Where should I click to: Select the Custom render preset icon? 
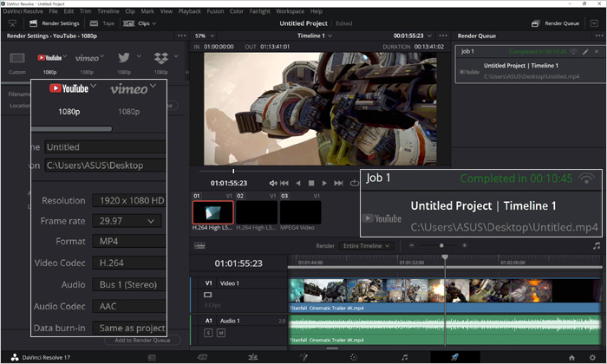point(17,58)
